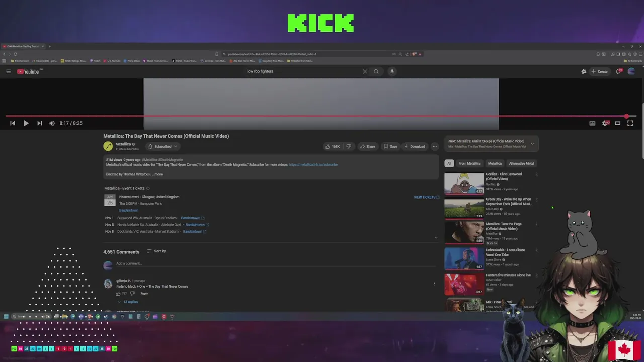
Task: Open Green Day September Ends thumbnail
Action: click(x=464, y=208)
